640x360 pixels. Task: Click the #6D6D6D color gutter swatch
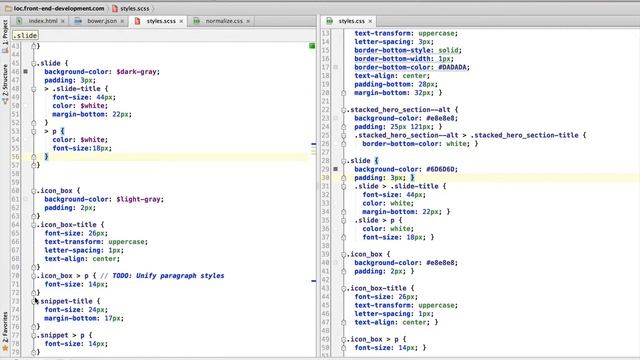[336, 169]
